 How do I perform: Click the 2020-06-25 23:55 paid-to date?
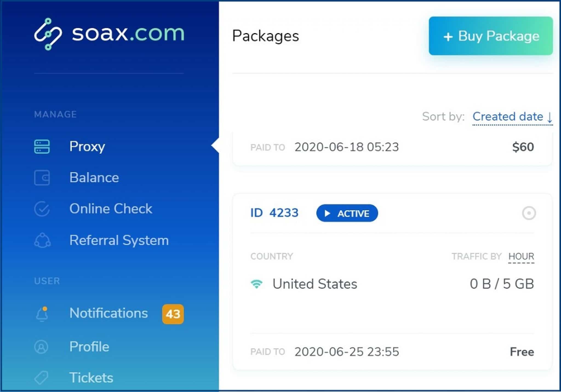(x=347, y=352)
